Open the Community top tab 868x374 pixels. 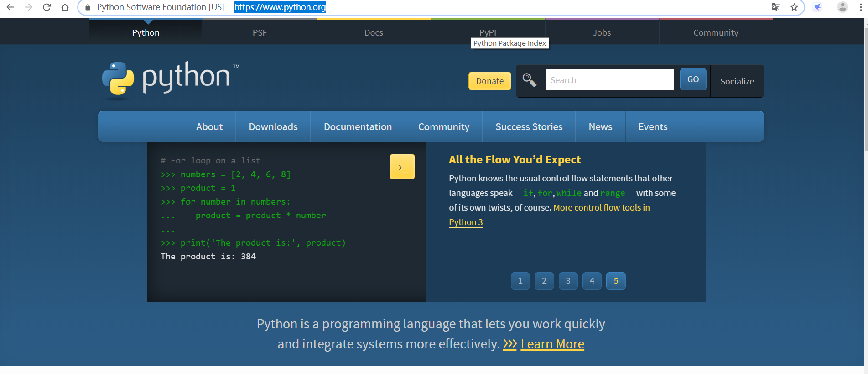click(716, 32)
